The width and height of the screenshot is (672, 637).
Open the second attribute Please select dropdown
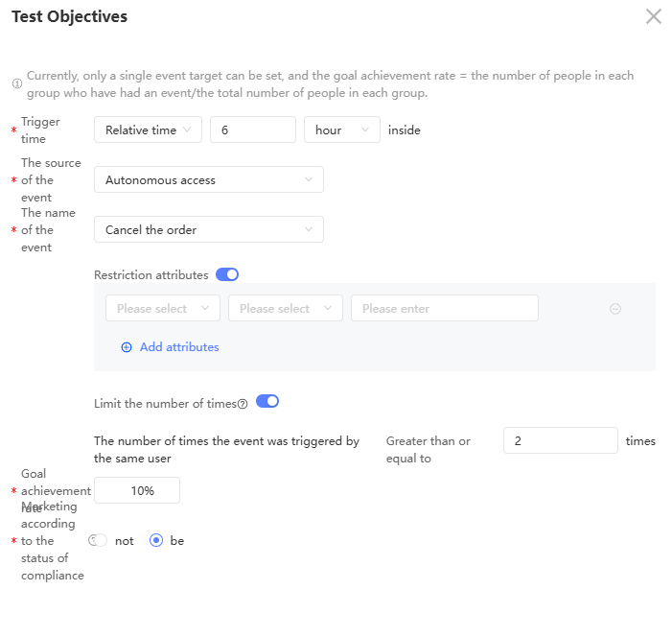coord(285,309)
